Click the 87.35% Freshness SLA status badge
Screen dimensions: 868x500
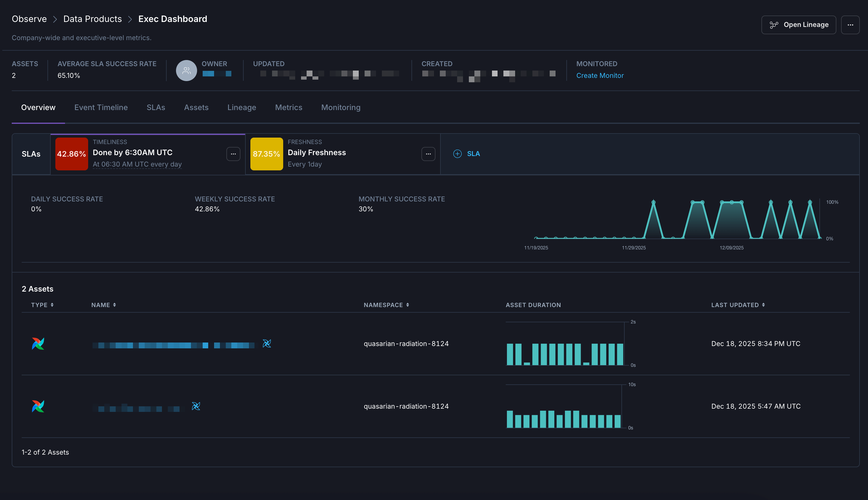266,154
